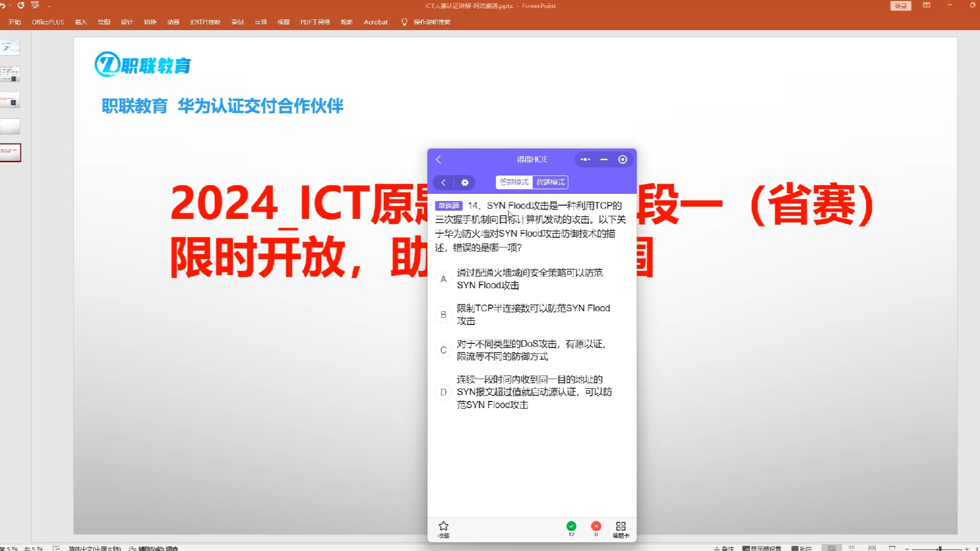Switch to slide sorter view icon
Image resolution: width=980 pixels, height=551 pixels.
(x=851, y=548)
